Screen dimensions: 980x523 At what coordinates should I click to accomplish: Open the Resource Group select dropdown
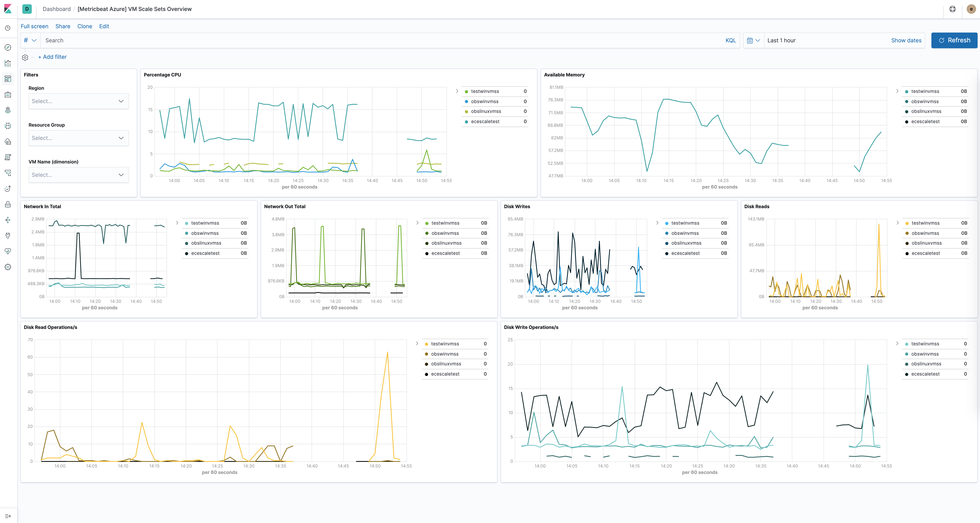tap(78, 138)
